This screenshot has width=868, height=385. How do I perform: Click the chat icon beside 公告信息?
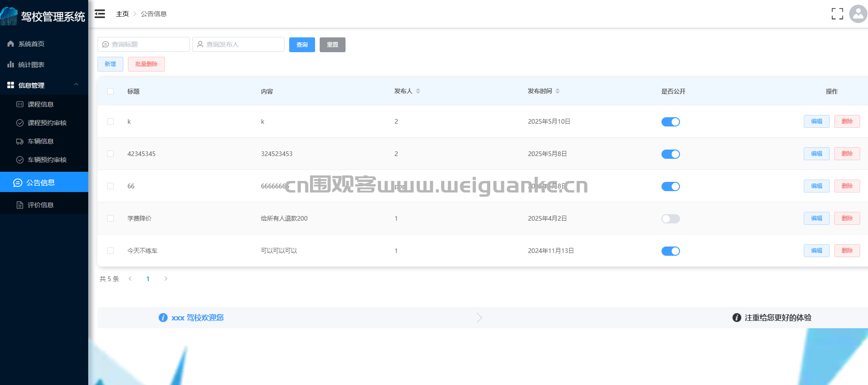pyautogui.click(x=18, y=183)
